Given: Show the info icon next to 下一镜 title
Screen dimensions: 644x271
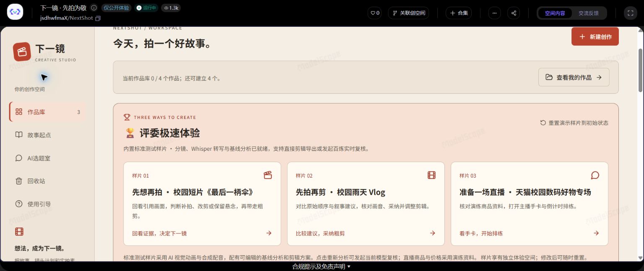Looking at the screenshot, I should (94, 8).
